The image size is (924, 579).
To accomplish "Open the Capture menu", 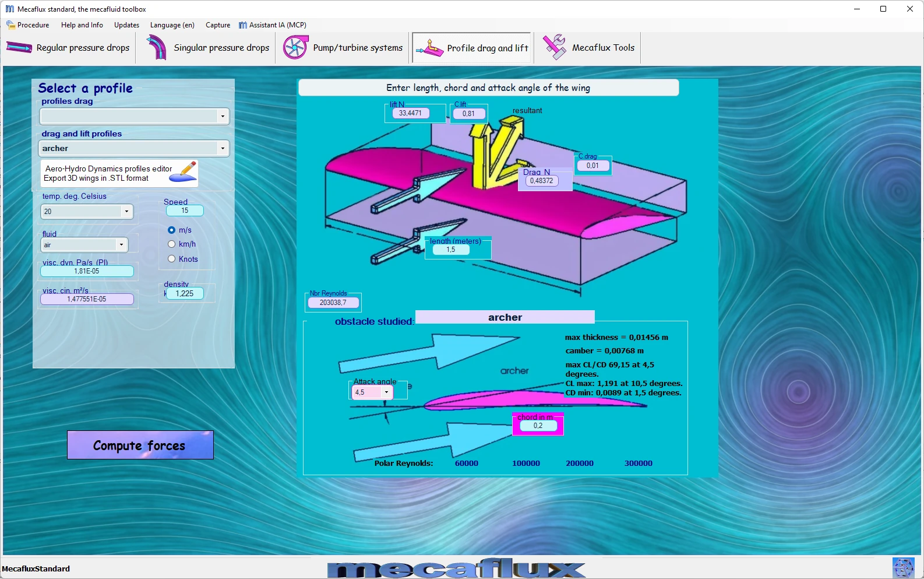I will 218,25.
